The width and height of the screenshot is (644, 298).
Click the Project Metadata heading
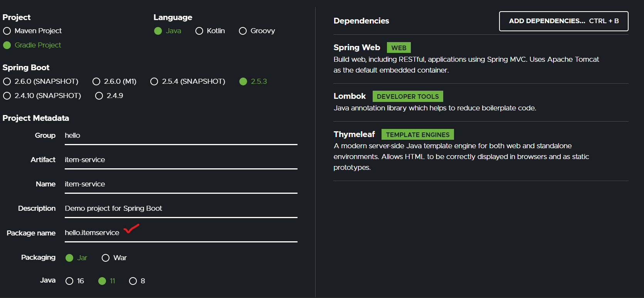(36, 118)
